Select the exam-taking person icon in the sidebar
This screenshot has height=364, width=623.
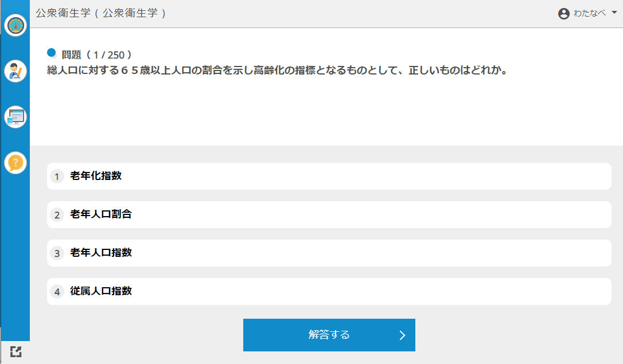click(x=15, y=71)
